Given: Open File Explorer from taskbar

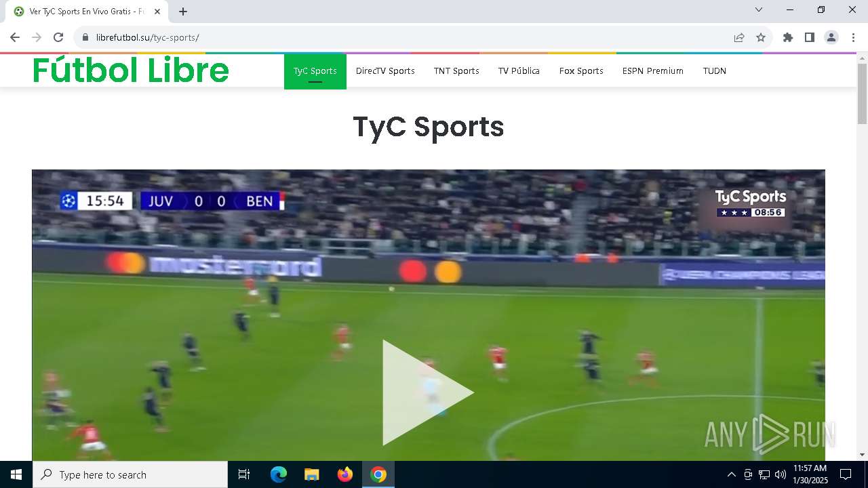Looking at the screenshot, I should click(312, 474).
